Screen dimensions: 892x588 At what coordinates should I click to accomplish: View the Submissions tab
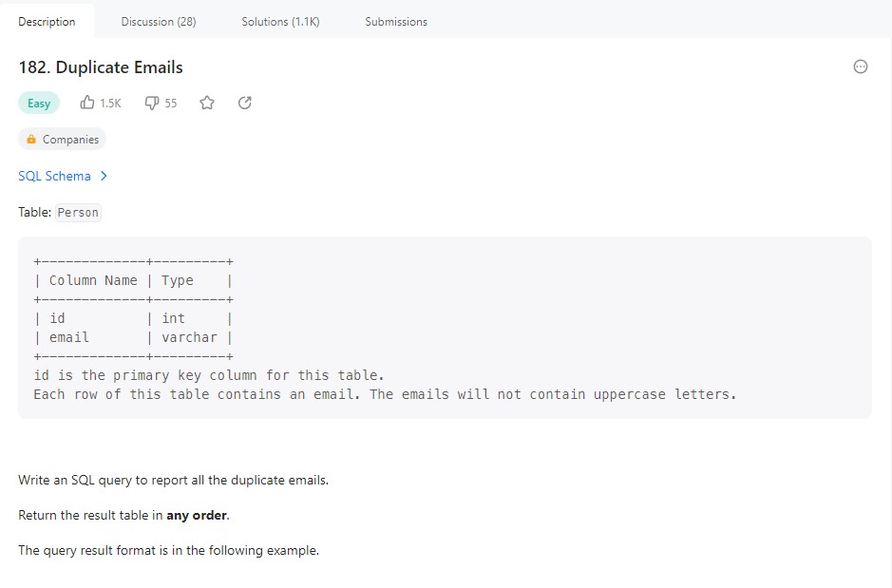(396, 21)
